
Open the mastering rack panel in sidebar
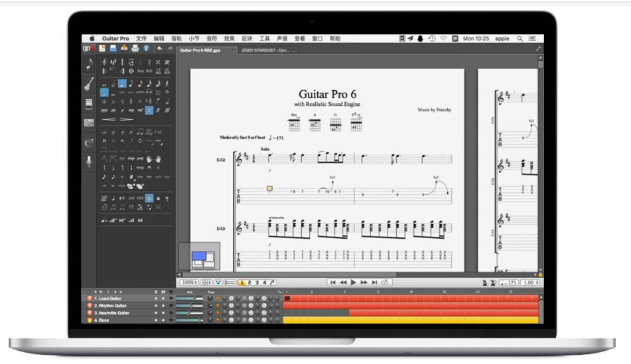click(90, 123)
